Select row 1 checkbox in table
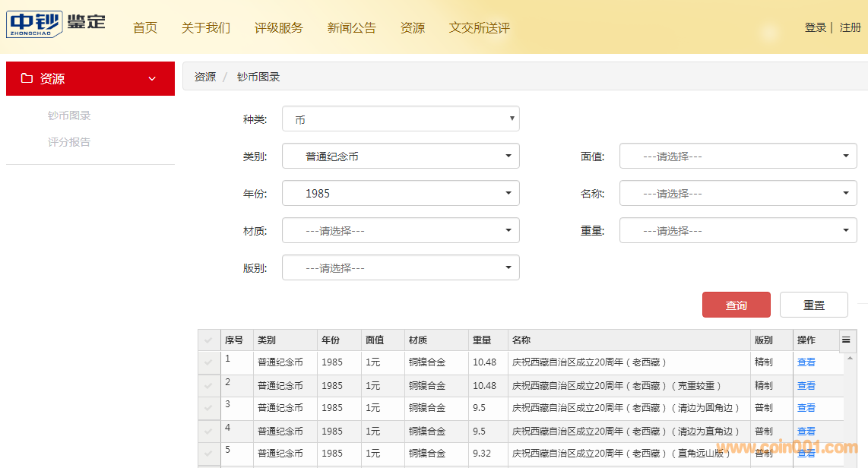Screen dimensions: 868x468 point(208,362)
